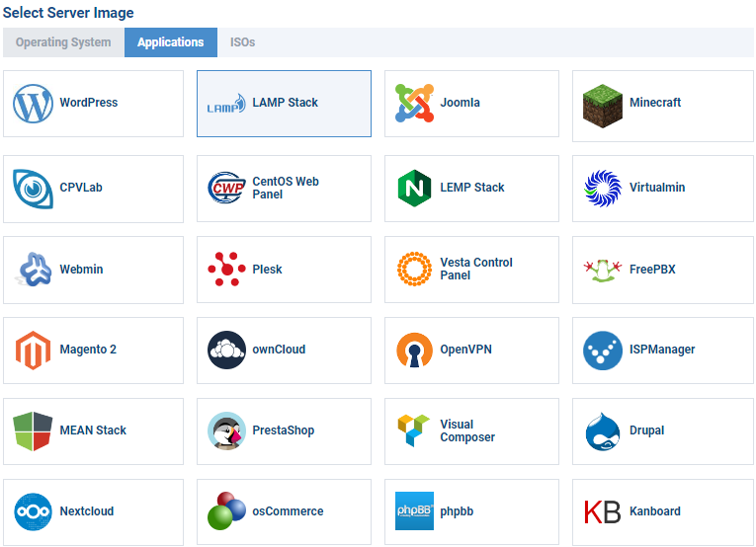Select the Joomla logo icon
Image resolution: width=756 pixels, height=547 pixels.
(414, 103)
